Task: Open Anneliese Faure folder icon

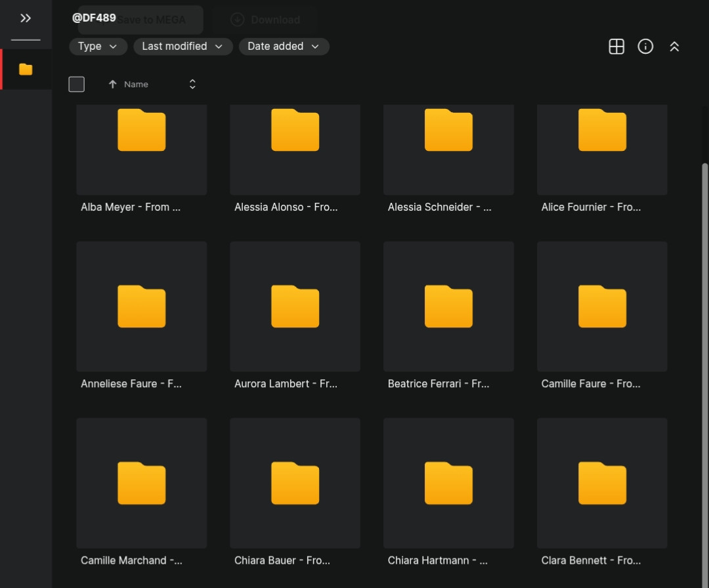Action: [142, 306]
